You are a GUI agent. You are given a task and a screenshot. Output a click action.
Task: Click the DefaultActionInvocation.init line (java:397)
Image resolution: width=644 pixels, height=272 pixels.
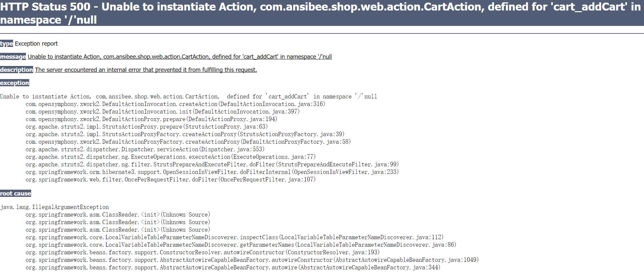point(163,112)
